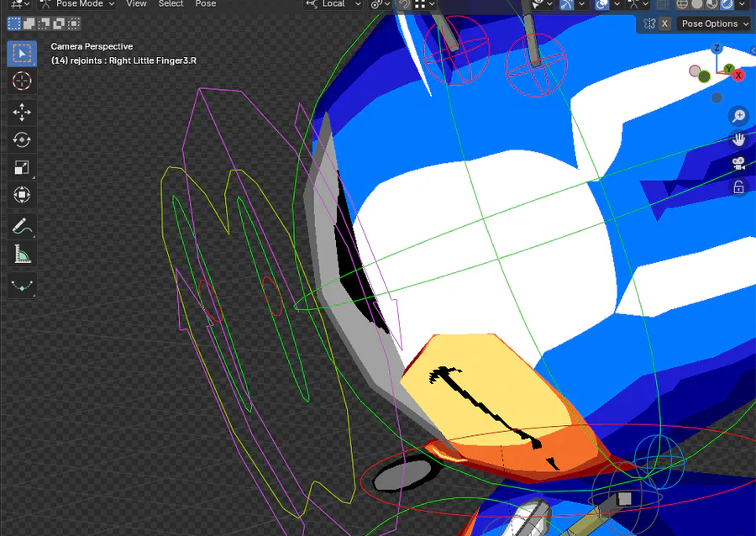756x536 pixels.
Task: Toggle X-Ray display mode
Action: pyautogui.click(x=663, y=4)
